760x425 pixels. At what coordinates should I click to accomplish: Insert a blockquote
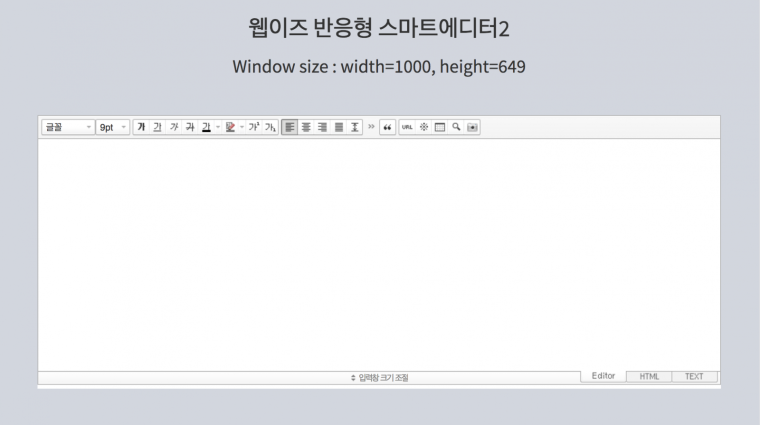387,127
